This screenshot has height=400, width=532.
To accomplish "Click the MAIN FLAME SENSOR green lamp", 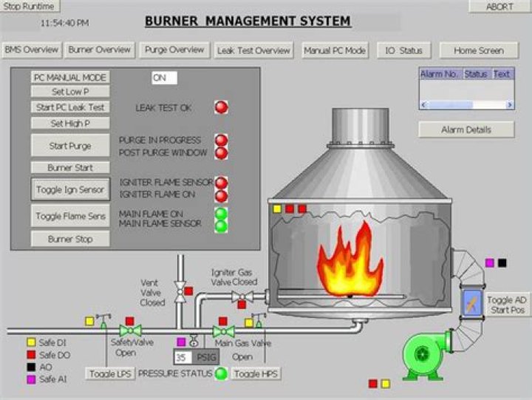I will (221, 226).
